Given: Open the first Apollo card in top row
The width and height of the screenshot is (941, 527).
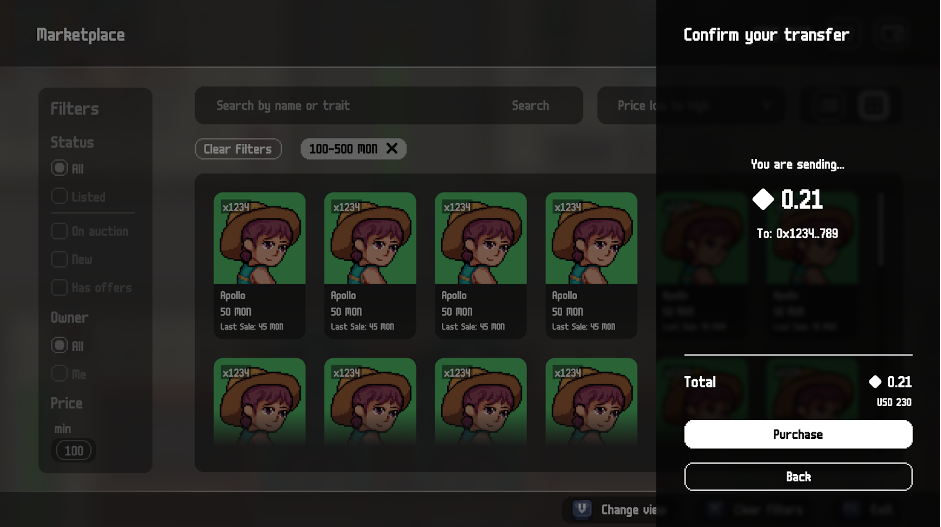Looking at the screenshot, I should click(x=260, y=265).
